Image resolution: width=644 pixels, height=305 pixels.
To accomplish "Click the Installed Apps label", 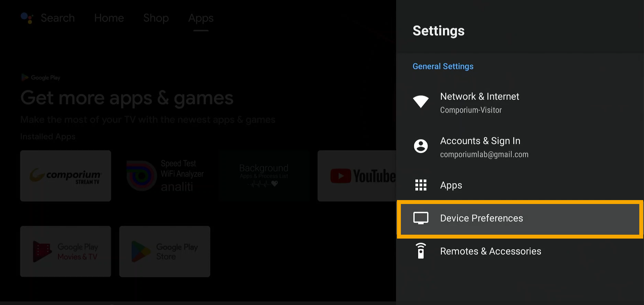I will [x=48, y=136].
